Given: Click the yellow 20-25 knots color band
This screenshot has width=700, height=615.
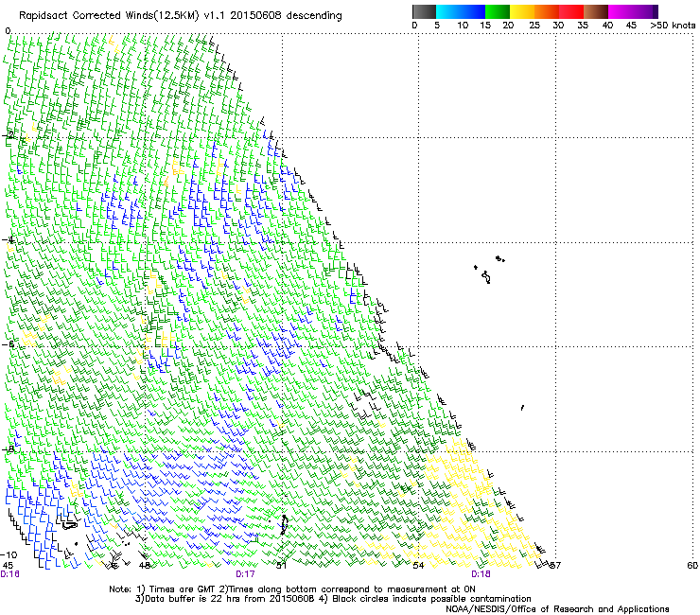Looking at the screenshot, I should point(522,11).
